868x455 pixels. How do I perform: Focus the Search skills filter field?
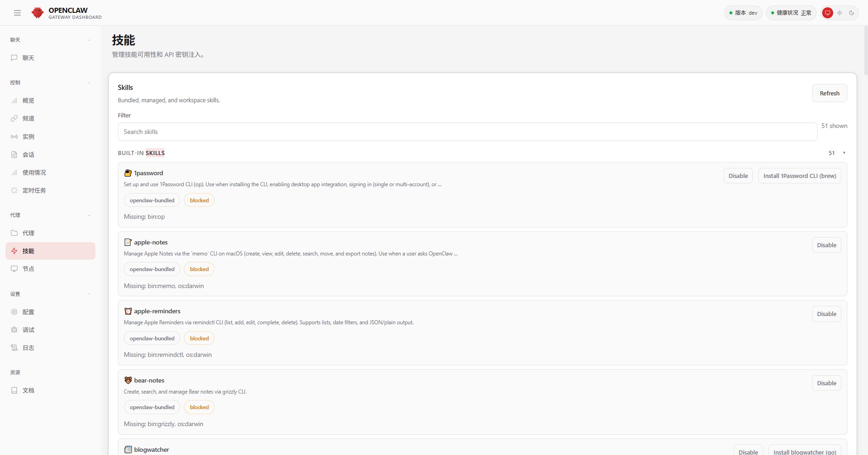(x=467, y=132)
